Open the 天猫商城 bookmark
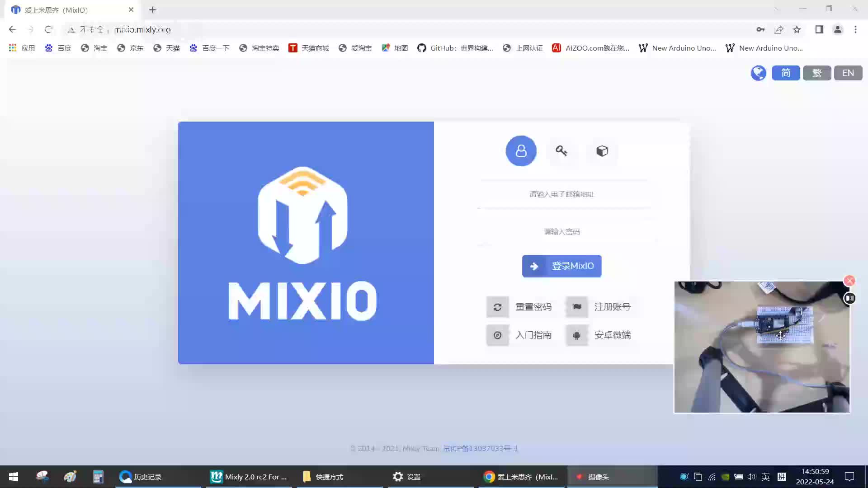 click(x=309, y=48)
